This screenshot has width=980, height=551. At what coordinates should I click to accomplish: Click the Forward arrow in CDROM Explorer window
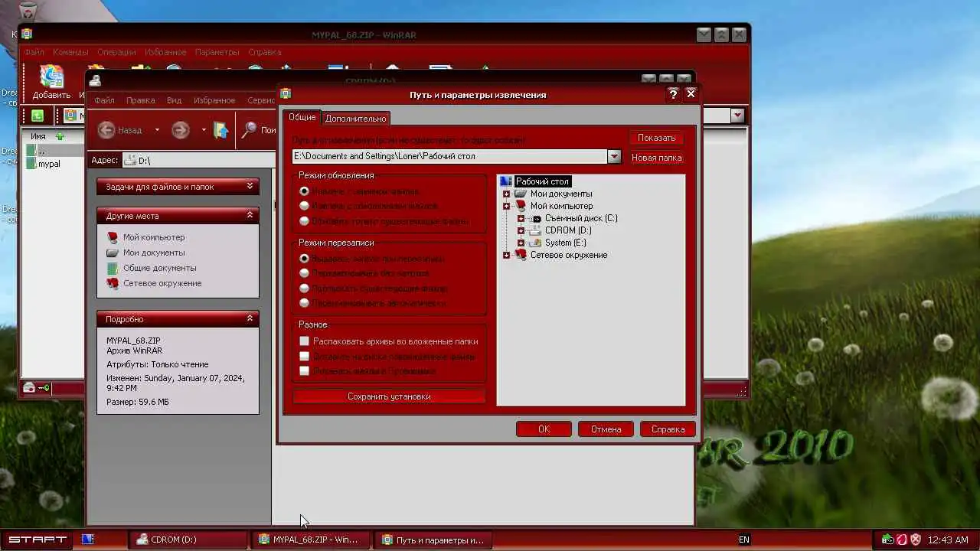pos(180,130)
